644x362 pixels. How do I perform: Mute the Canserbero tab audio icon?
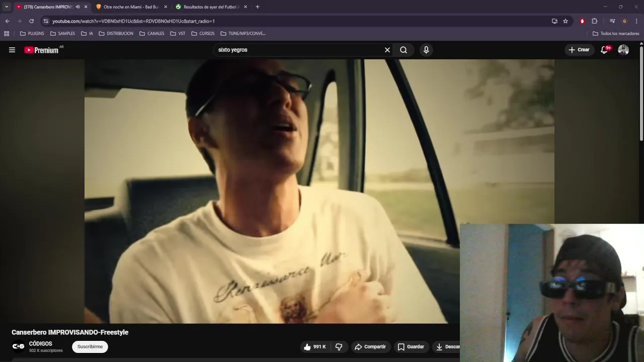click(x=77, y=7)
